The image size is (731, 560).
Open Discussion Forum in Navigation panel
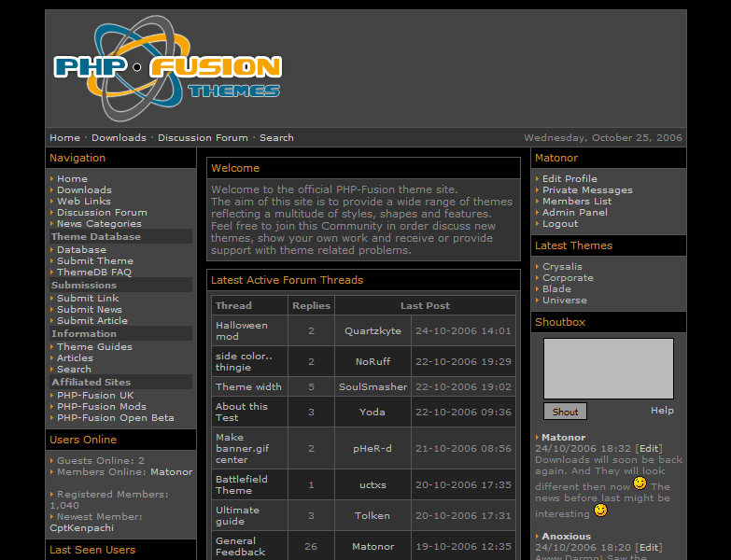102,213
